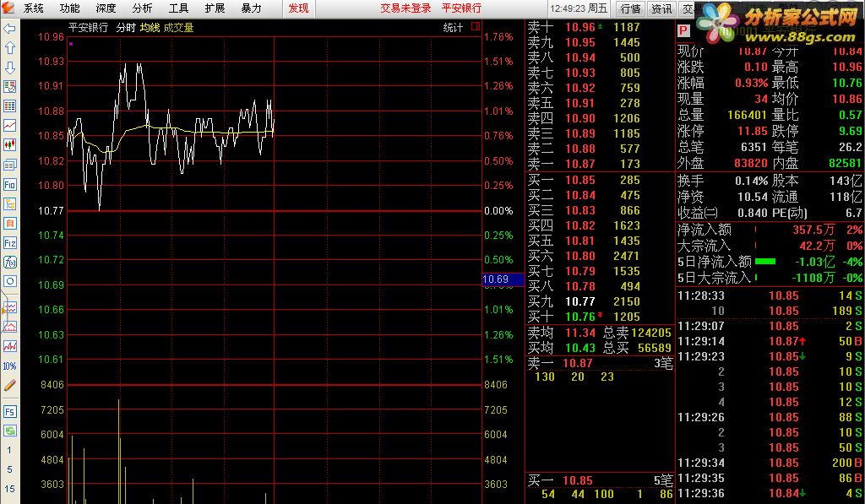Click the 买十 10.76 order book row
Screen dimensions: 865x504
(x=600, y=317)
